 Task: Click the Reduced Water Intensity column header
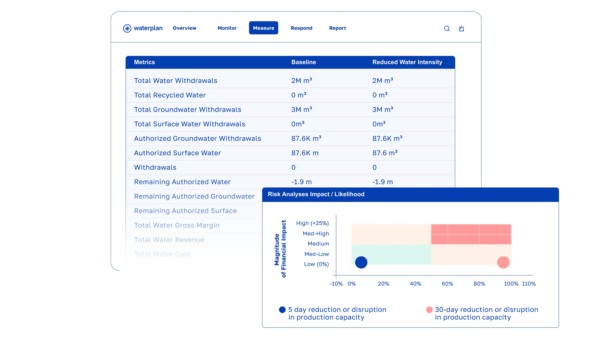click(407, 62)
